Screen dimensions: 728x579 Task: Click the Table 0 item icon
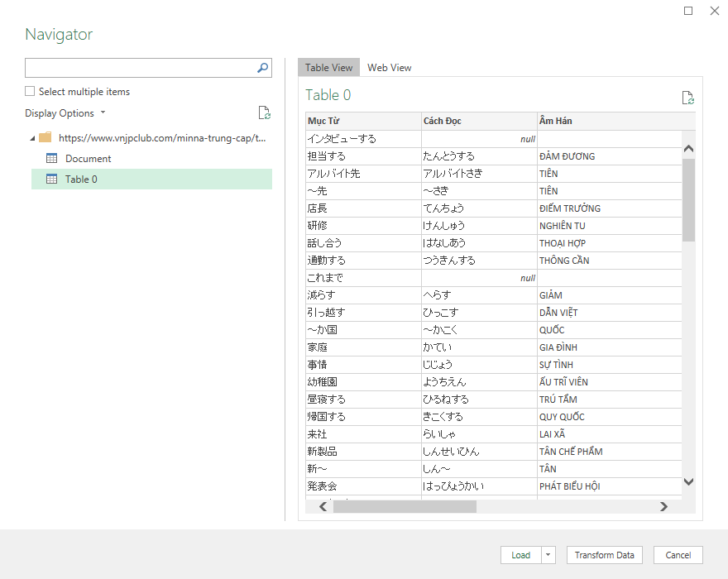(x=51, y=179)
